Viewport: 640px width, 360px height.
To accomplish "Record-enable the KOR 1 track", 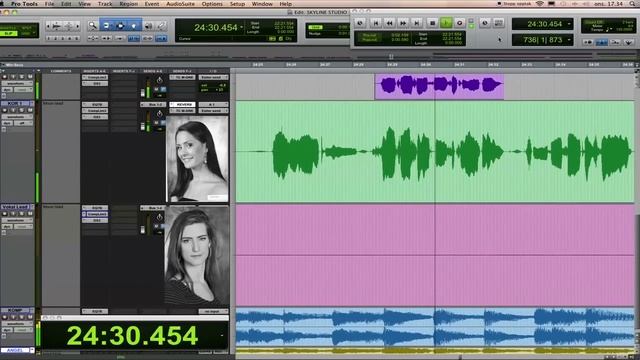I will coord(5,110).
